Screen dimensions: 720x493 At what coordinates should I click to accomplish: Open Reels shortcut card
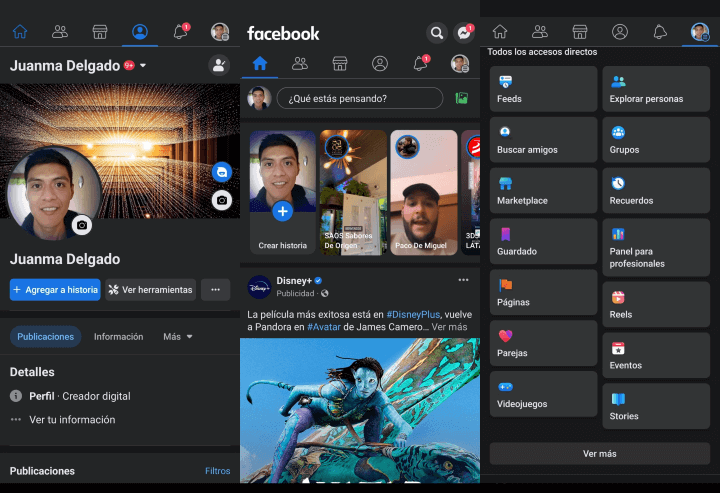click(656, 304)
